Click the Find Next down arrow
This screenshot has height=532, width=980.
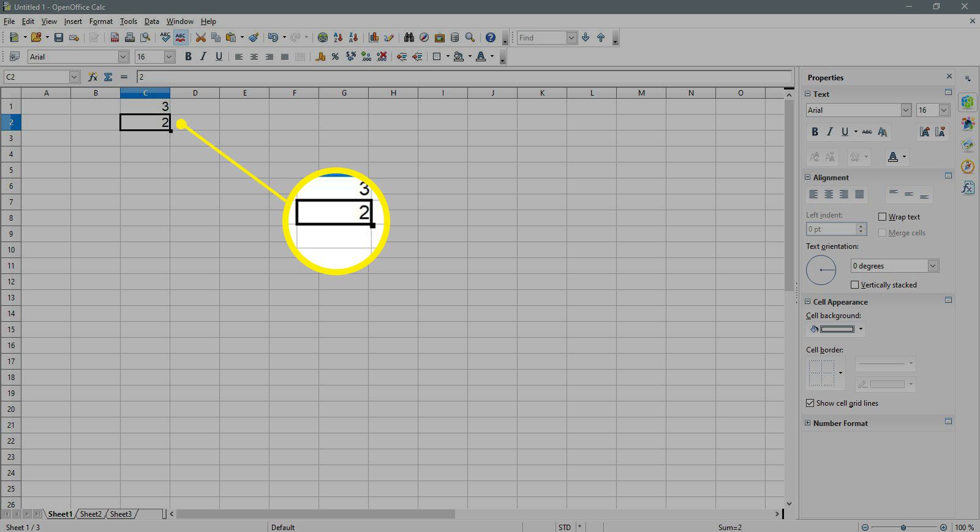586,37
